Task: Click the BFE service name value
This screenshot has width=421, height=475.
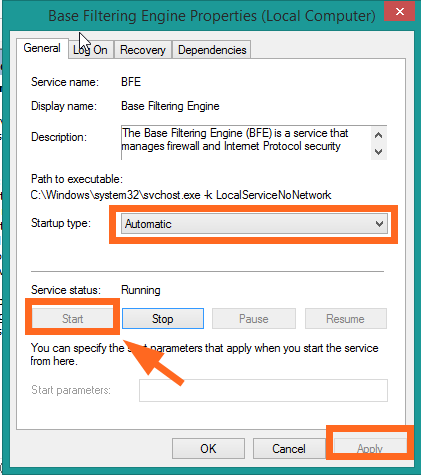Action: pyautogui.click(x=131, y=82)
